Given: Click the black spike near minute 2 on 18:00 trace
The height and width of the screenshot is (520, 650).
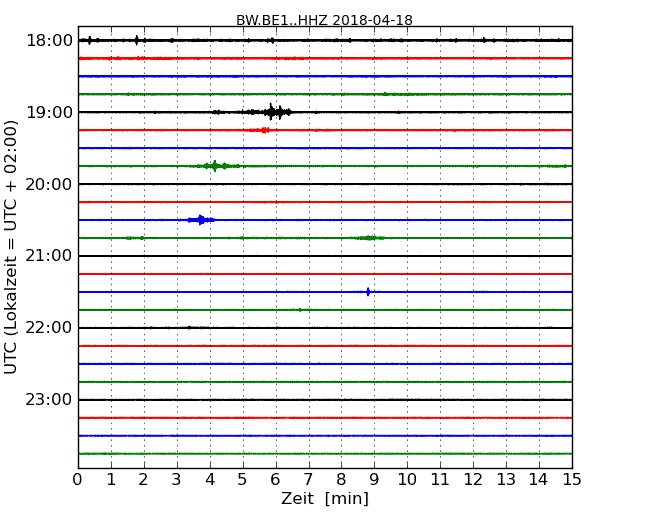Looking at the screenshot, I should pos(137,40).
